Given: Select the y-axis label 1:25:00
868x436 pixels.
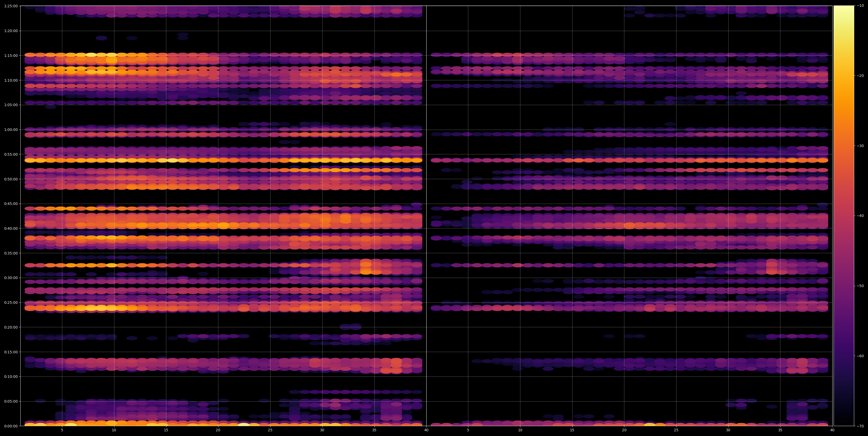Looking at the screenshot, I should (11, 6).
